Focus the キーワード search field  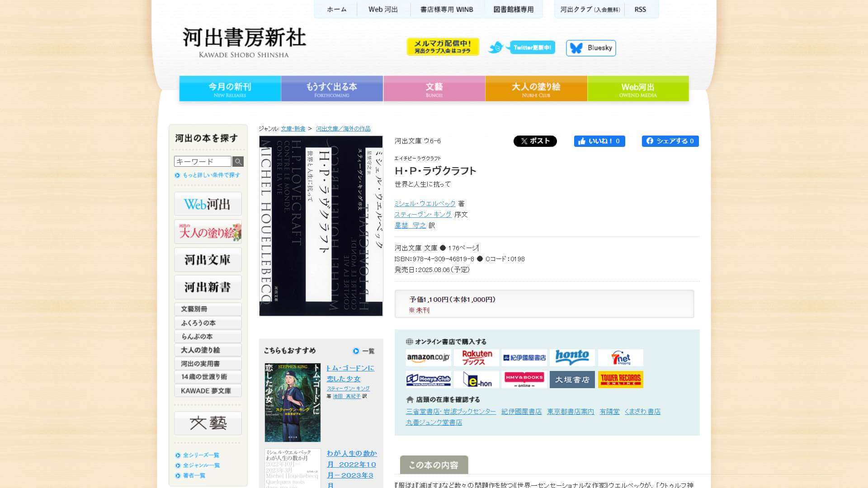203,161
